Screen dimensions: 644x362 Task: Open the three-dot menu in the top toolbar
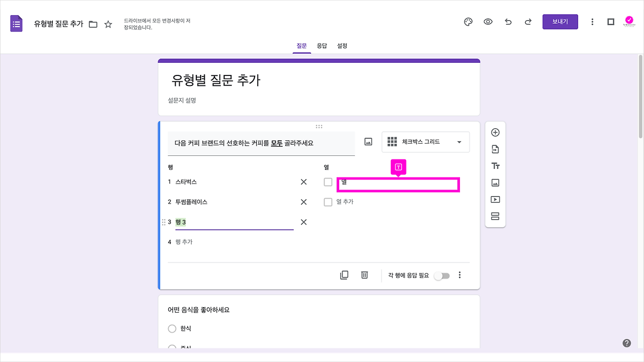tap(592, 22)
